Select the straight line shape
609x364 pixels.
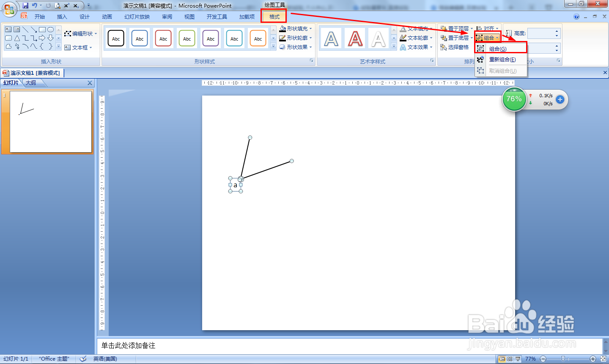(25, 30)
